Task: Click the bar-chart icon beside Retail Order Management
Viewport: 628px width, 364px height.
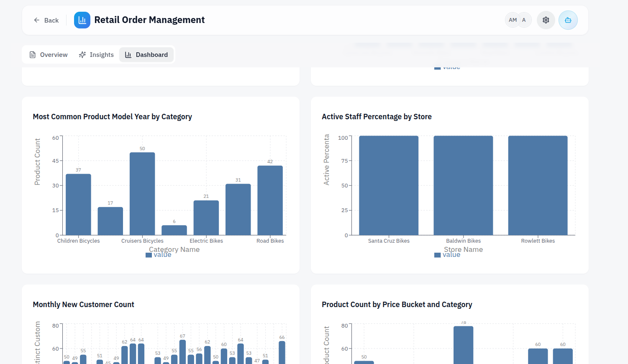Action: [x=82, y=20]
